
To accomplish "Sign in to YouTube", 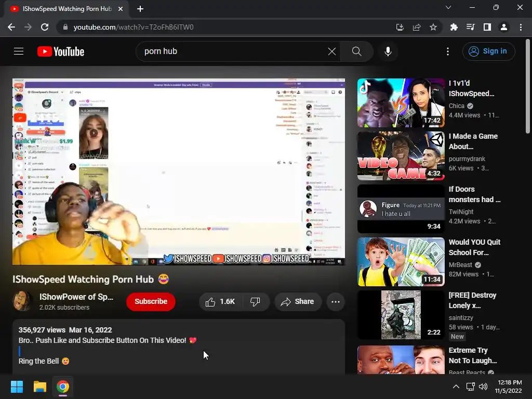I will 488,51.
